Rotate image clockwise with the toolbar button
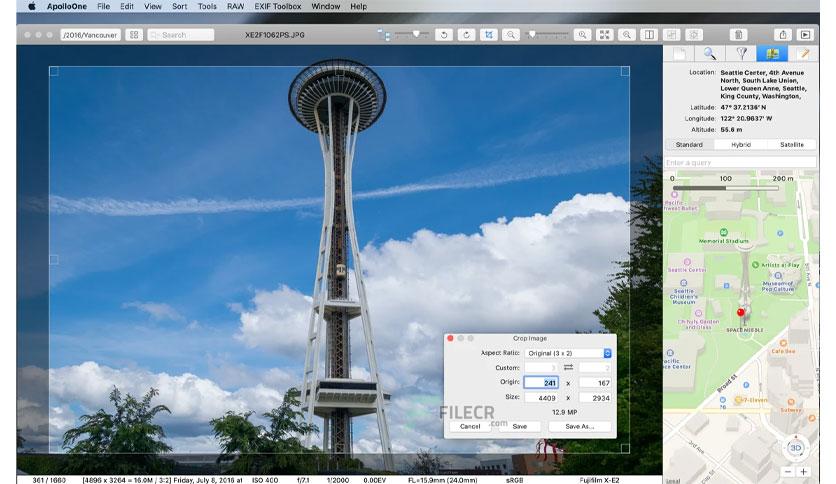The height and width of the screenshot is (484, 836). [466, 35]
